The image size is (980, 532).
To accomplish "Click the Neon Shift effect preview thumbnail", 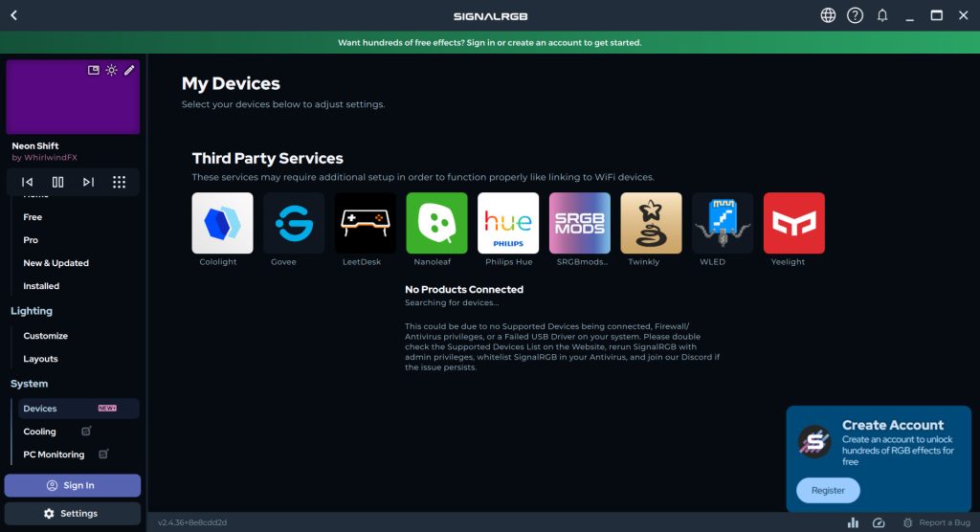I will tap(73, 97).
